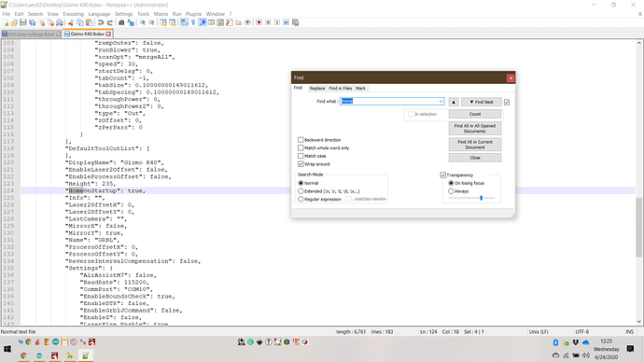Open Google Chrome from the taskbar

click(x=24, y=355)
